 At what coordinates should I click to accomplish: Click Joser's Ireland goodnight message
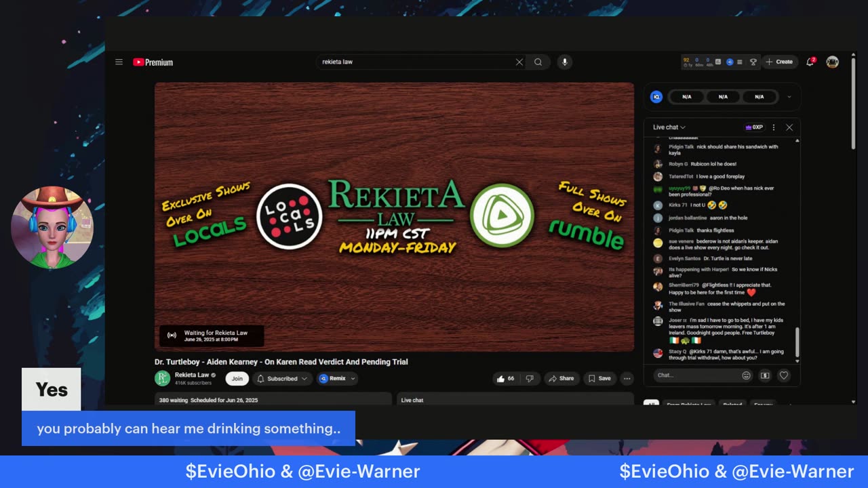(x=719, y=330)
